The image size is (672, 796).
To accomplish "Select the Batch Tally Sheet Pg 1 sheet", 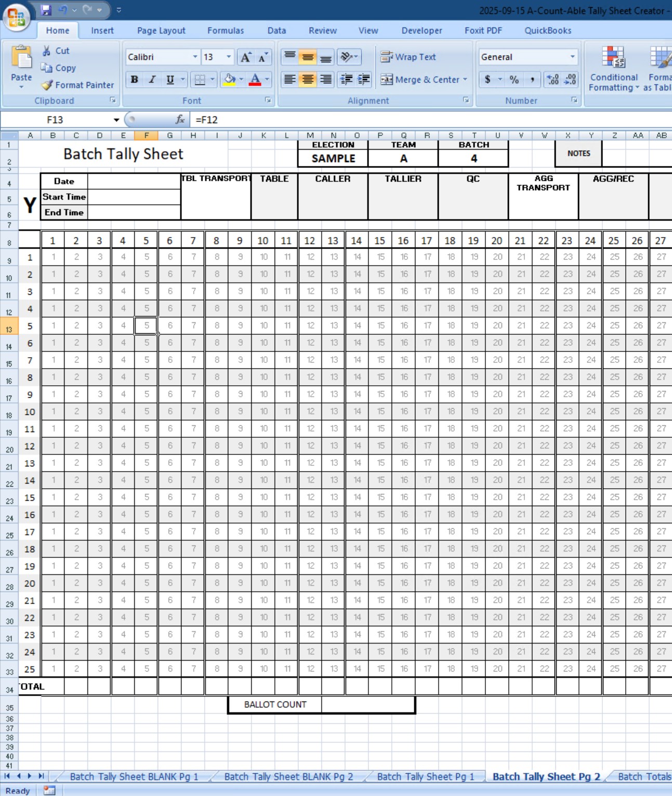I will (426, 776).
